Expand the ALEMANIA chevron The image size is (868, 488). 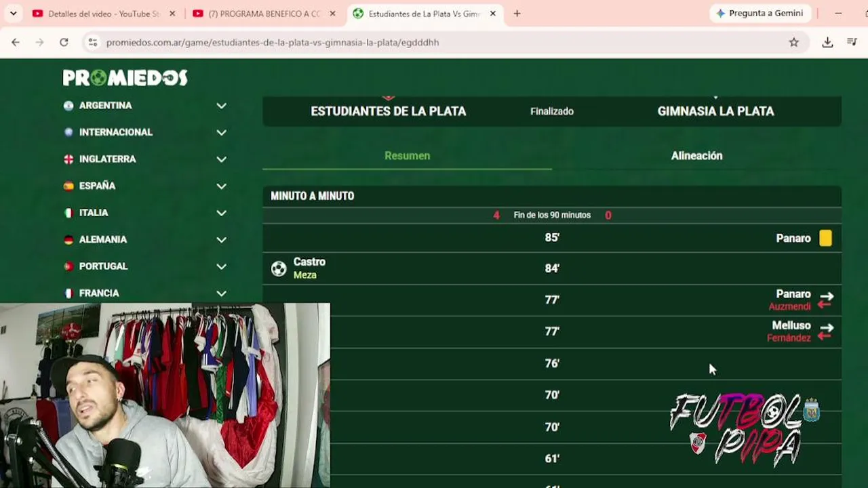pyautogui.click(x=221, y=239)
